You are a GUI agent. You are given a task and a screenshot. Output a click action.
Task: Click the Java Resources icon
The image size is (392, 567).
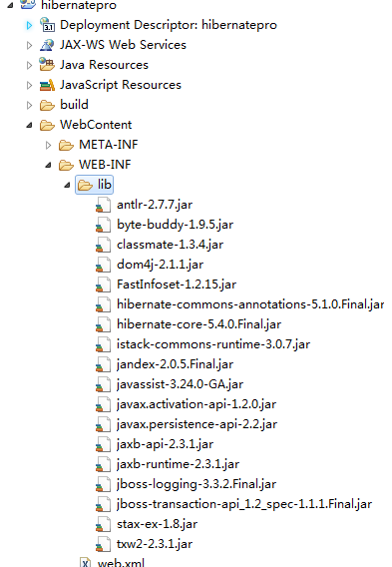click(x=47, y=64)
